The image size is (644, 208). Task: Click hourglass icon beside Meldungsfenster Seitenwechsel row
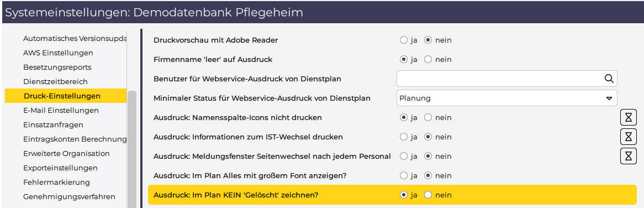pyautogui.click(x=629, y=156)
